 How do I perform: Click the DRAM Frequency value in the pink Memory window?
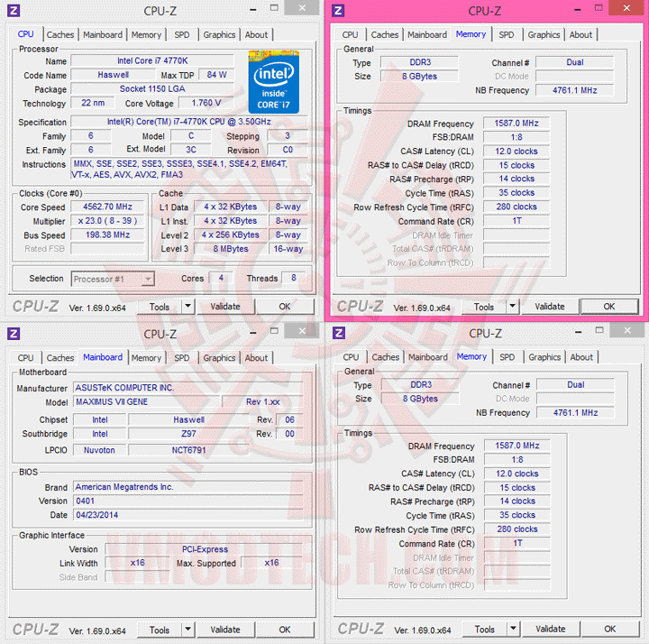[x=516, y=123]
